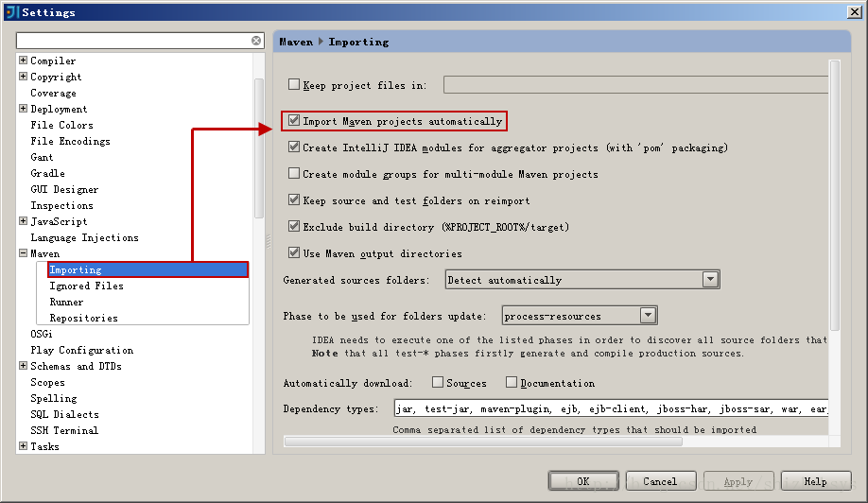Open Gant settings
The image size is (868, 503).
click(x=42, y=157)
